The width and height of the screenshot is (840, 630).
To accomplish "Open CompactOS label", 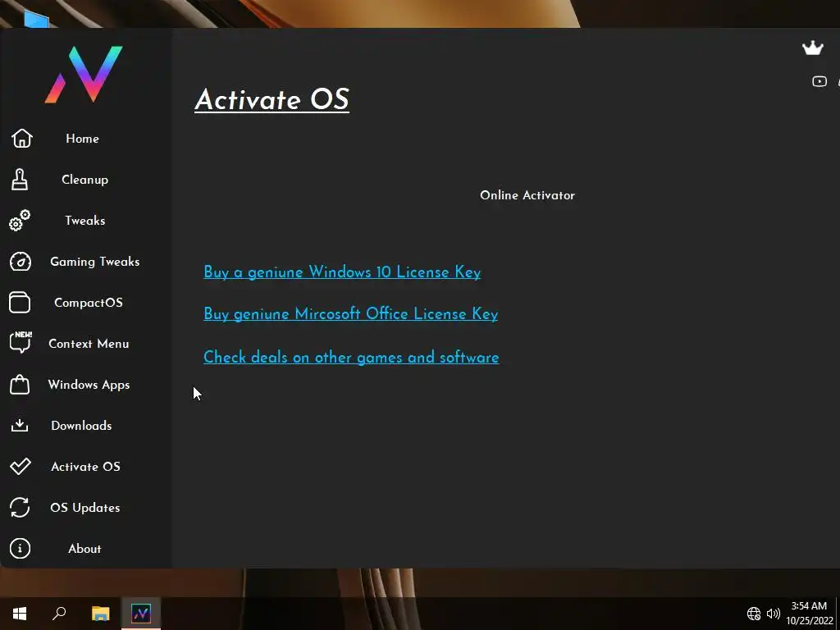I will [89, 302].
